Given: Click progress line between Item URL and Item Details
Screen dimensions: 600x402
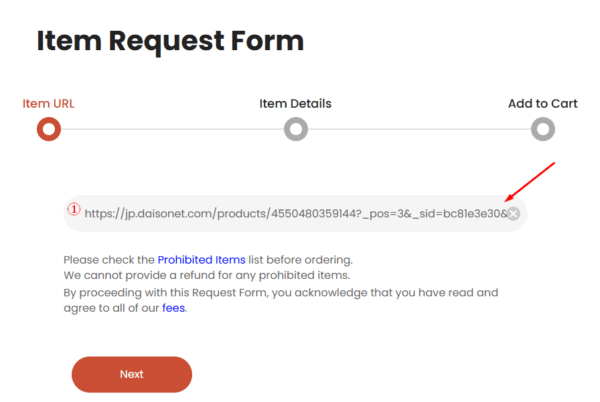Looking at the screenshot, I should click(172, 129).
